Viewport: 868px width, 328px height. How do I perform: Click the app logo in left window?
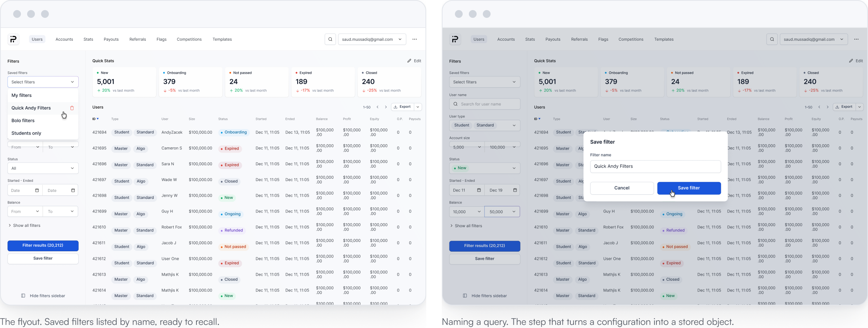(13, 39)
